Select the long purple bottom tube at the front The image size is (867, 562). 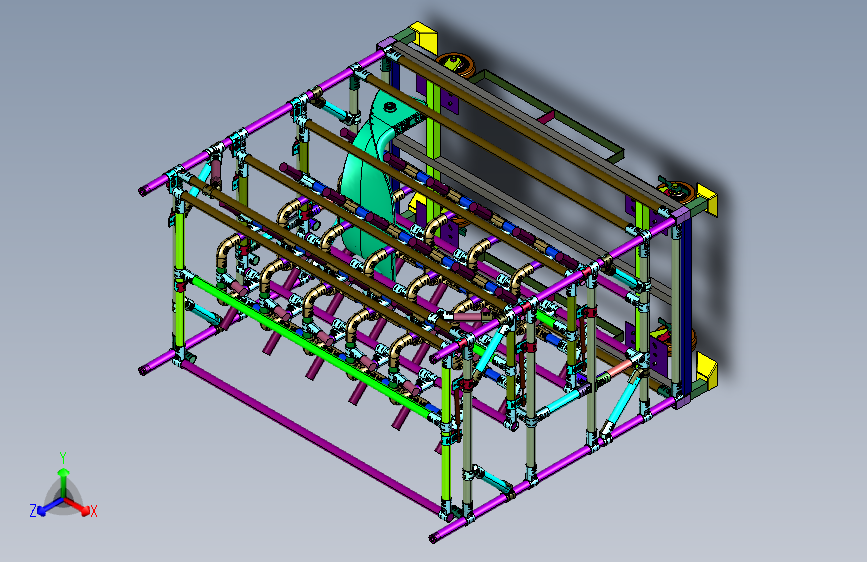pos(314,435)
